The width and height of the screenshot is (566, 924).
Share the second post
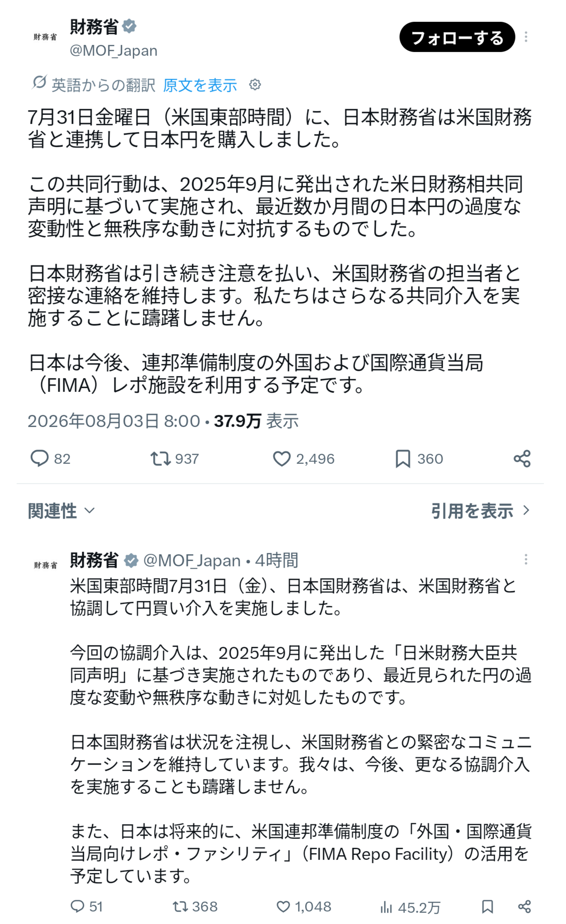coord(524,906)
